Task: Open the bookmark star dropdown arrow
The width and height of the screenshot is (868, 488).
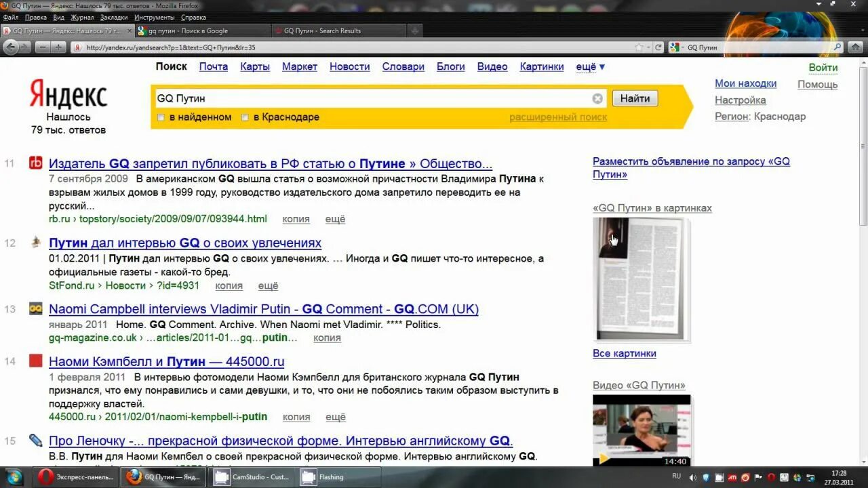Action: [648, 47]
